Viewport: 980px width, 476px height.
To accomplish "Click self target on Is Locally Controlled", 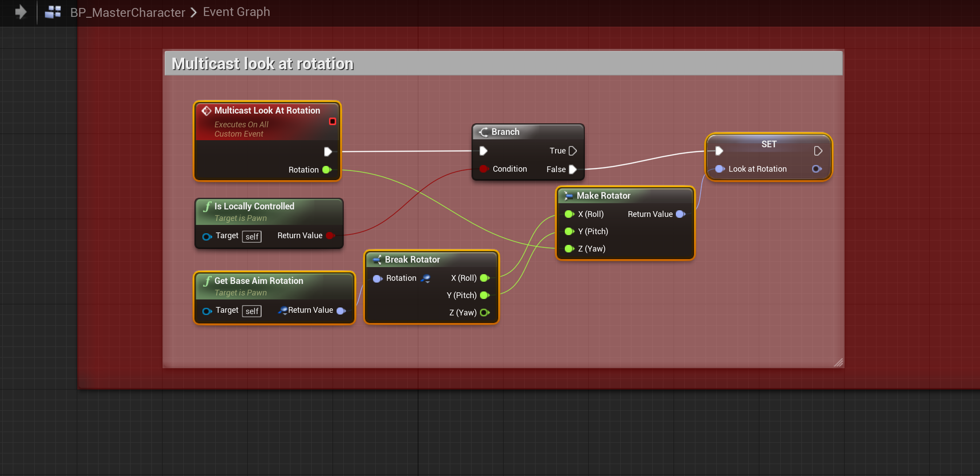I will (252, 236).
